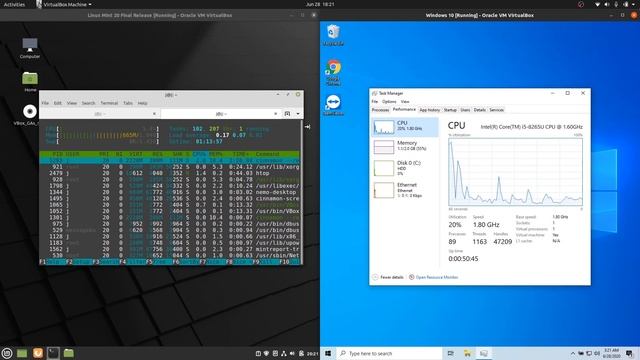Show hidden icons in Windows tray
The height and width of the screenshot is (360, 640).
(573, 353)
